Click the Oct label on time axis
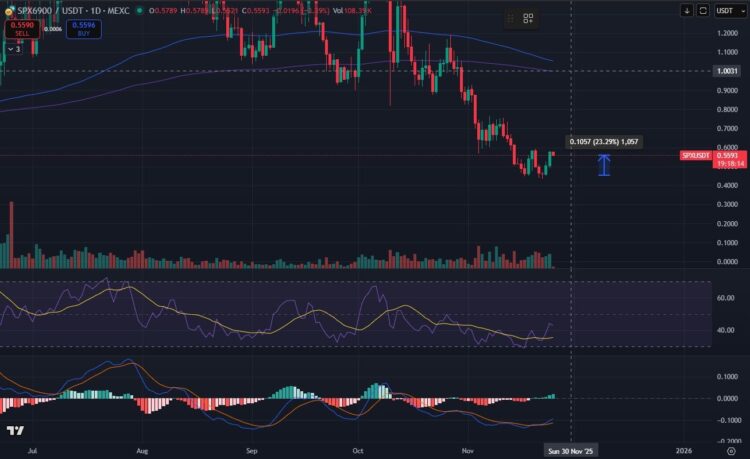Viewport: 750px width, 459px height. click(x=359, y=451)
